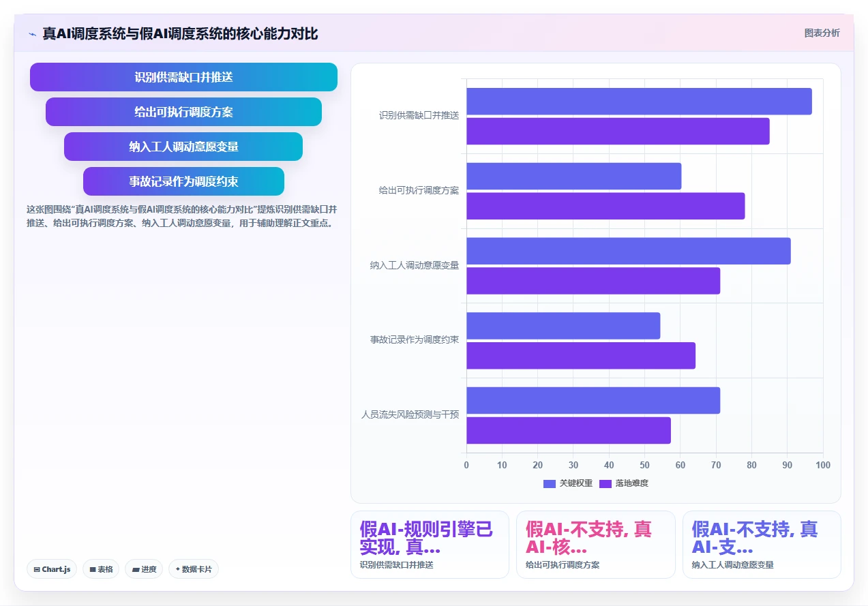Viewport: 868px width, 606px height.
Task: Click the y-axis label 纳入工人调动意愿变量
Action: pos(415,265)
